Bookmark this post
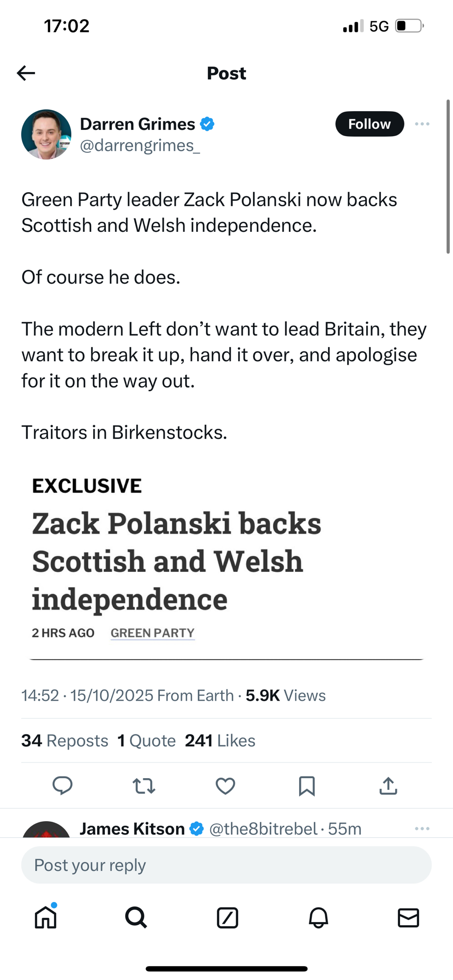 [307, 786]
